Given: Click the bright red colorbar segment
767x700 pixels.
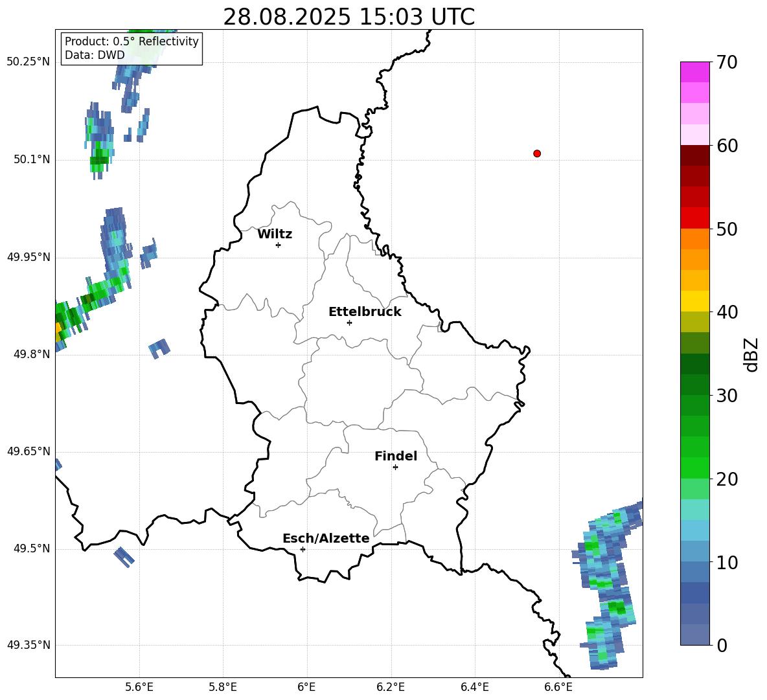Looking at the screenshot, I should tap(694, 218).
